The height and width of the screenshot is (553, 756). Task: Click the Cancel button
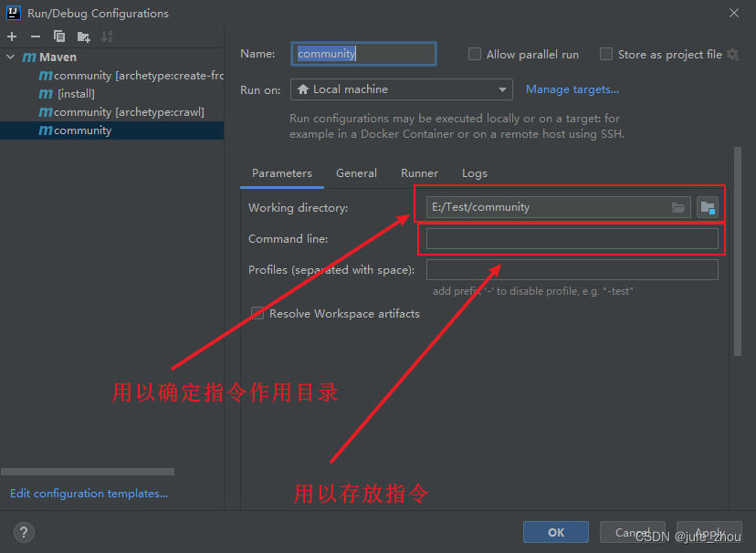(x=633, y=532)
